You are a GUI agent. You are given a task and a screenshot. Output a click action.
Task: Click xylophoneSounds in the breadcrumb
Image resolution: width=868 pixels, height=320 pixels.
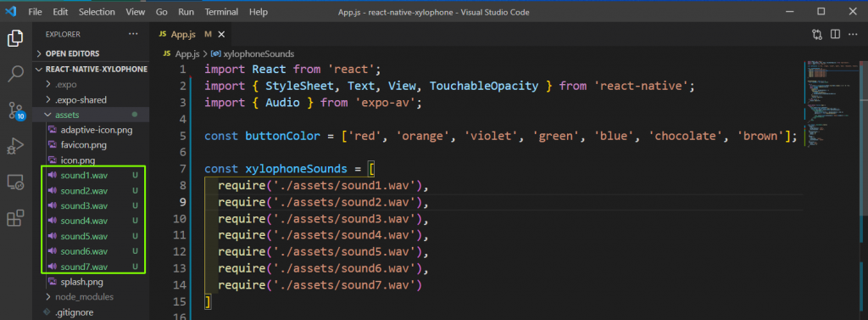253,53
